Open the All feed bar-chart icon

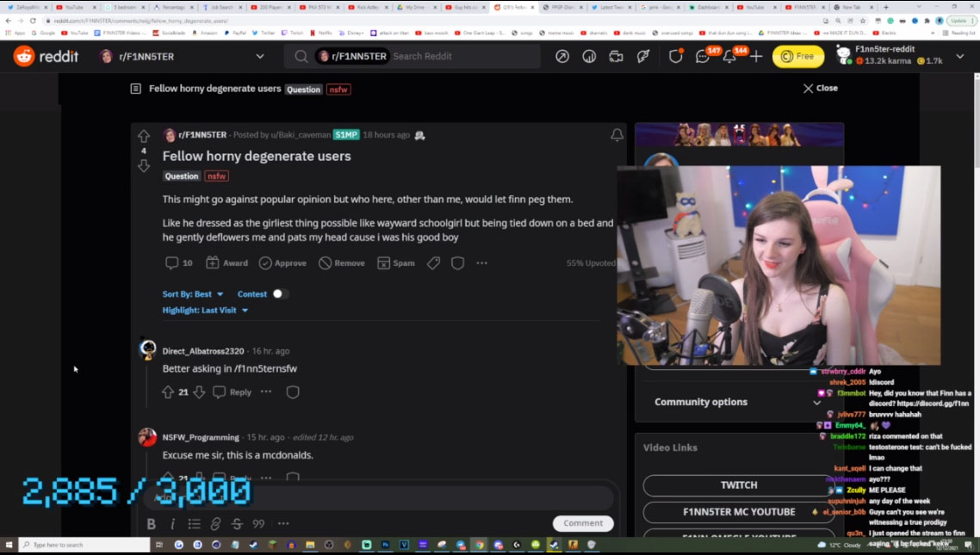tap(589, 56)
